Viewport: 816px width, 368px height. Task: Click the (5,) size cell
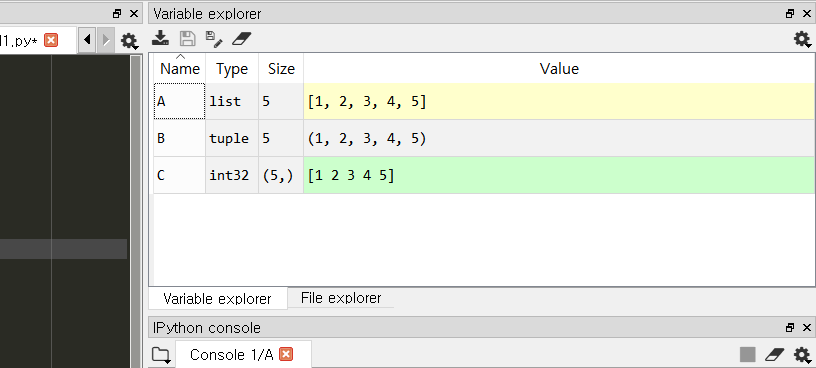coord(281,175)
